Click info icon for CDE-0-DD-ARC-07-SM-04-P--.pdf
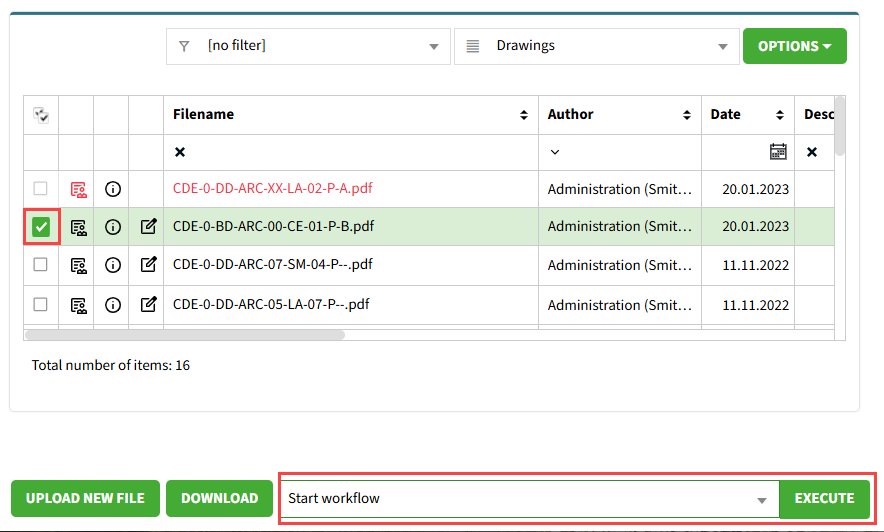884x532 pixels. (x=112, y=265)
